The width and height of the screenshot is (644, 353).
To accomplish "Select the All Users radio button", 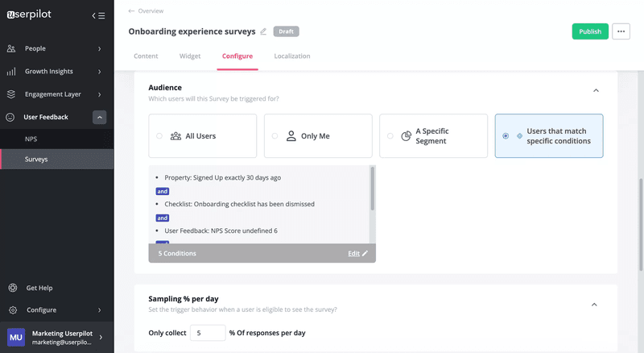I will click(x=159, y=135).
